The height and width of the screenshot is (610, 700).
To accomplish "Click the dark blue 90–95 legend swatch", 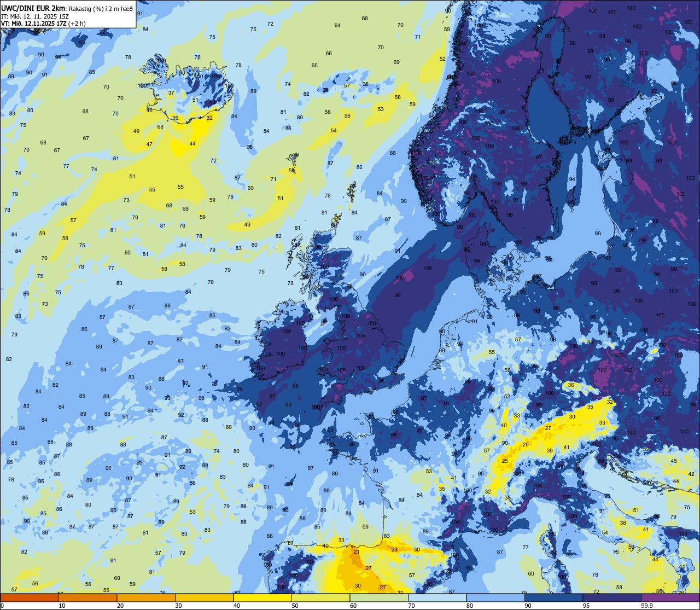I will point(553,597).
